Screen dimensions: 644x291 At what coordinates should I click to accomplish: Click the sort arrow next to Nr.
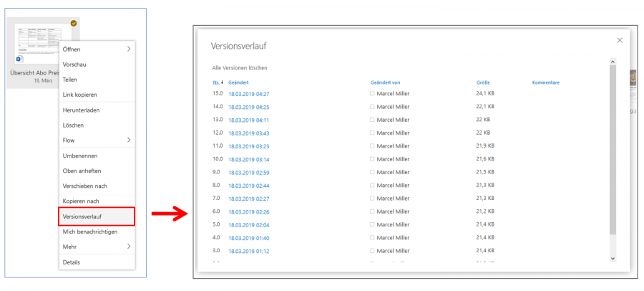click(x=223, y=82)
